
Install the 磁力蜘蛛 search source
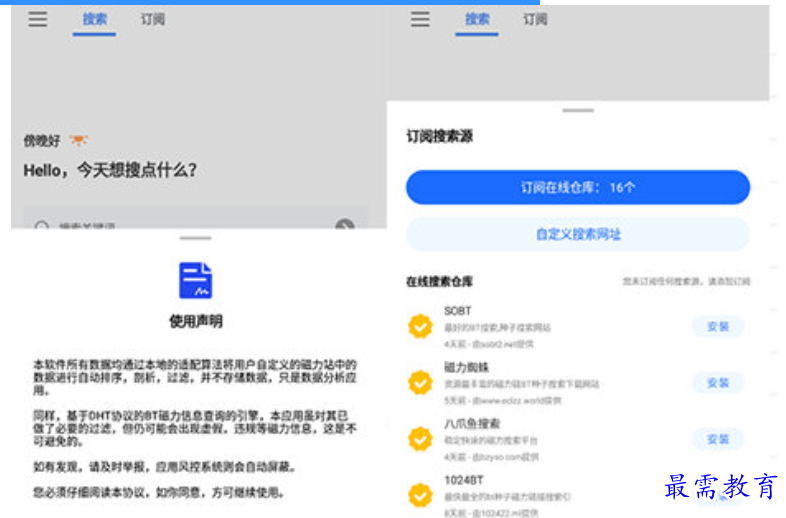pyautogui.click(x=718, y=383)
